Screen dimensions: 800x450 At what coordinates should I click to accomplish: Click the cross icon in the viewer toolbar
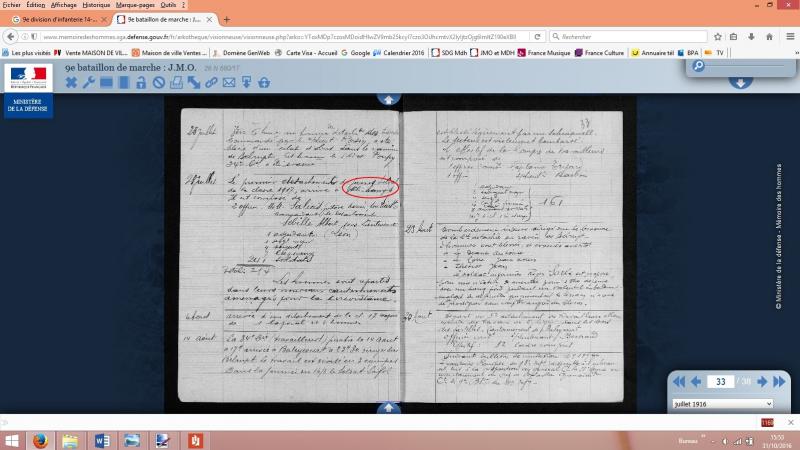(71, 83)
